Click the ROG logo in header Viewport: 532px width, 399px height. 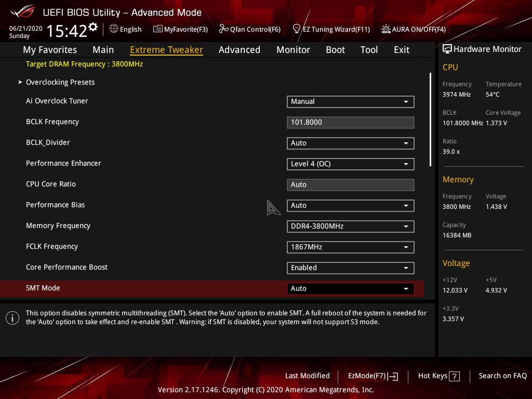pos(23,12)
